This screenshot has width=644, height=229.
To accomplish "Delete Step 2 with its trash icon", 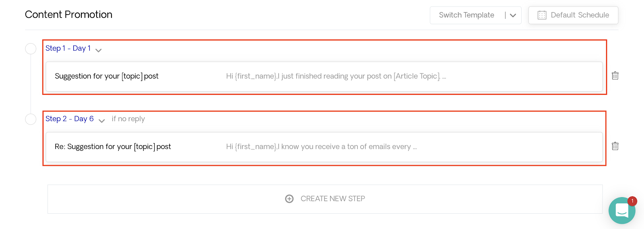I will pos(615,146).
